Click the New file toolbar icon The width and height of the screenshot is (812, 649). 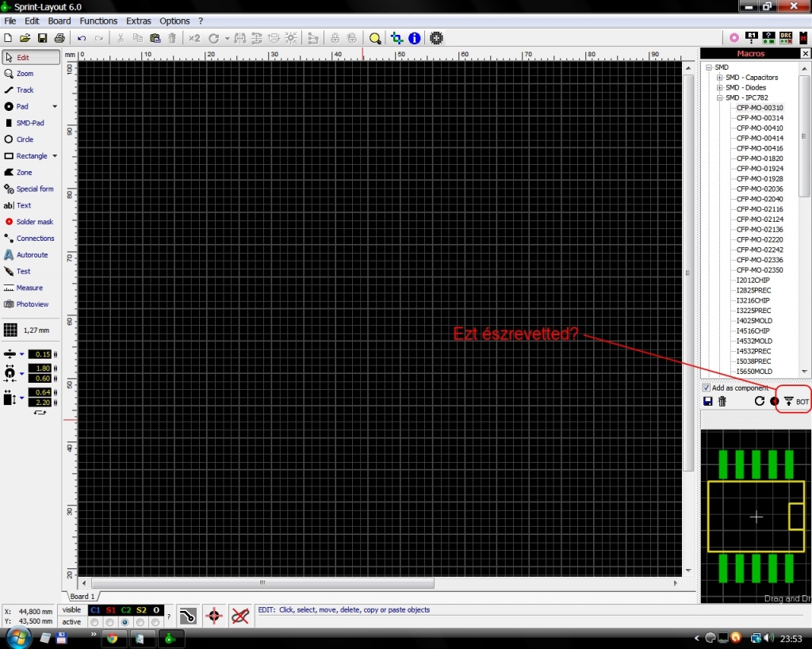tap(8, 38)
